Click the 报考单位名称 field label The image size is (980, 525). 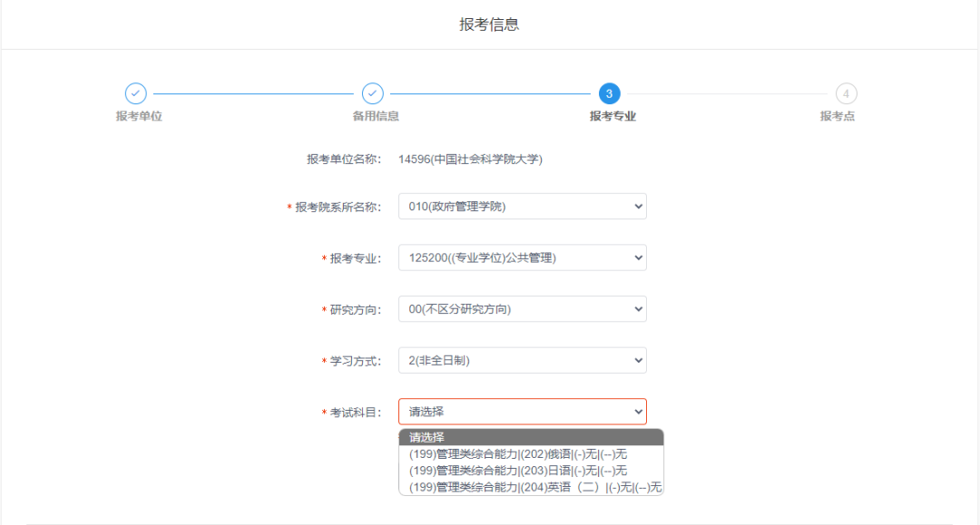(x=343, y=160)
